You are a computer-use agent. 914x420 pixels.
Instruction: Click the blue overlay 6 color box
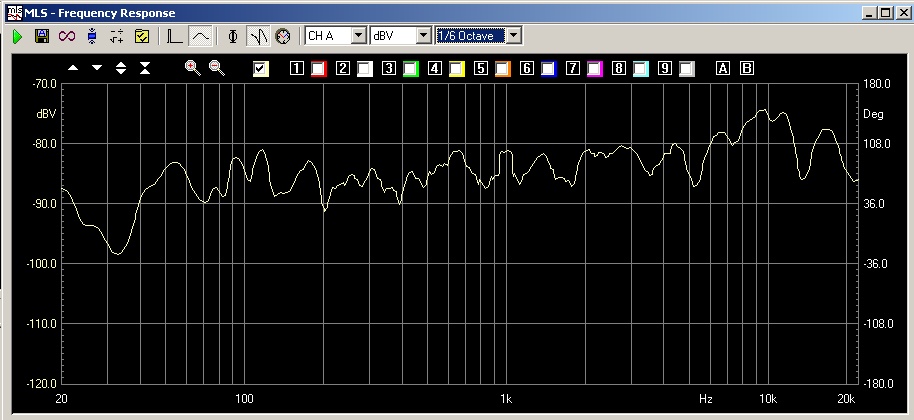[x=548, y=69]
